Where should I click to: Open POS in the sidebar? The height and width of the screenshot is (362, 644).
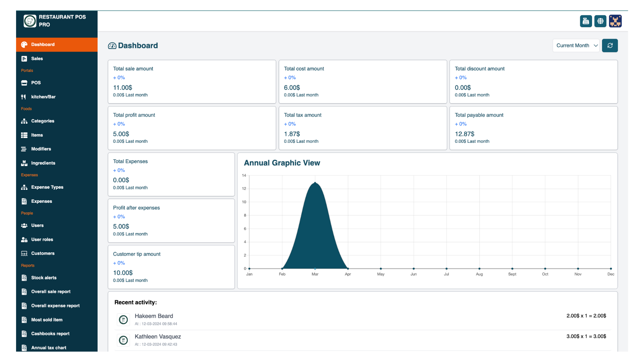pos(36,83)
